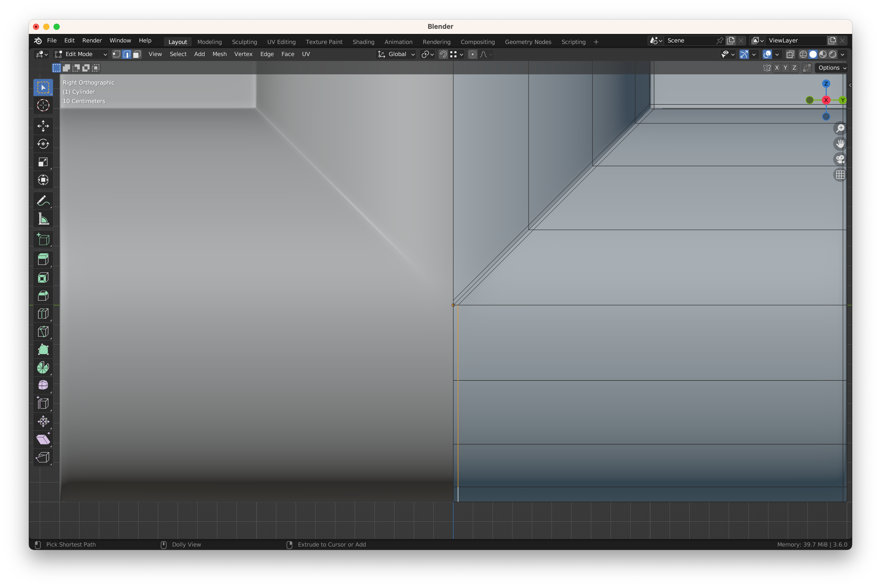
Task: Toggle Z axis mirror
Action: [x=794, y=68]
